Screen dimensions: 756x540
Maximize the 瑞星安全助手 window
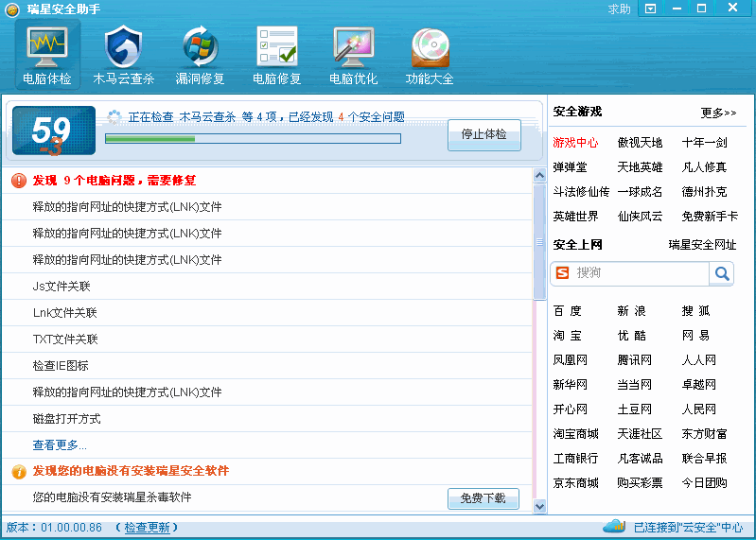point(702,9)
